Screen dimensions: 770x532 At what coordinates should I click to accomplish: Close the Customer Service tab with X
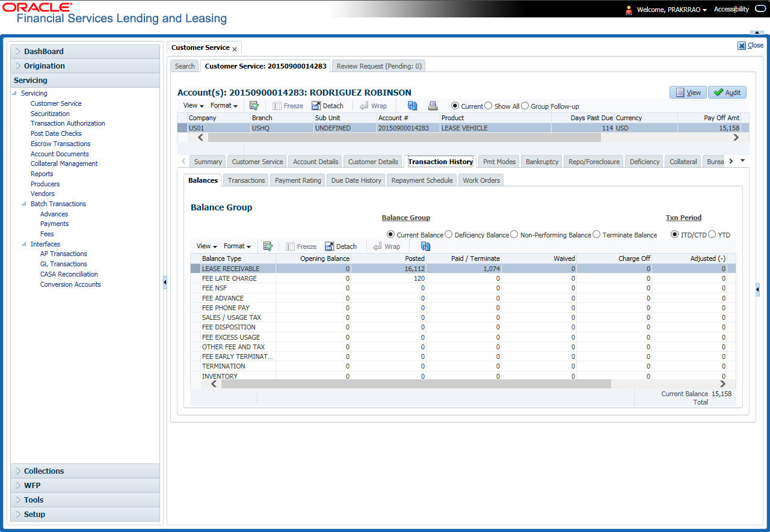tap(235, 49)
